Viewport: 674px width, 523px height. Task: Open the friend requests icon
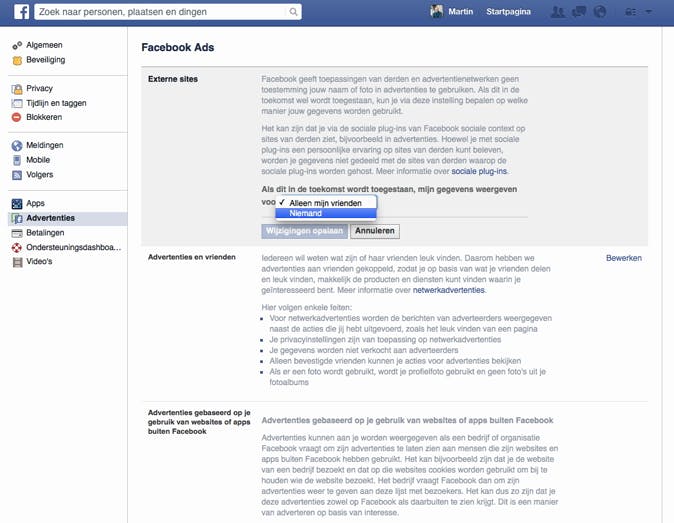(x=558, y=12)
